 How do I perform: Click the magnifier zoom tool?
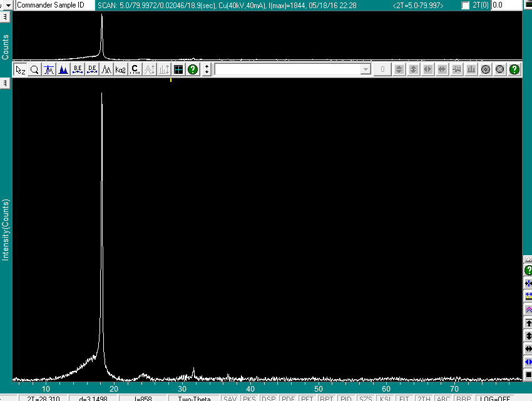coord(34,69)
